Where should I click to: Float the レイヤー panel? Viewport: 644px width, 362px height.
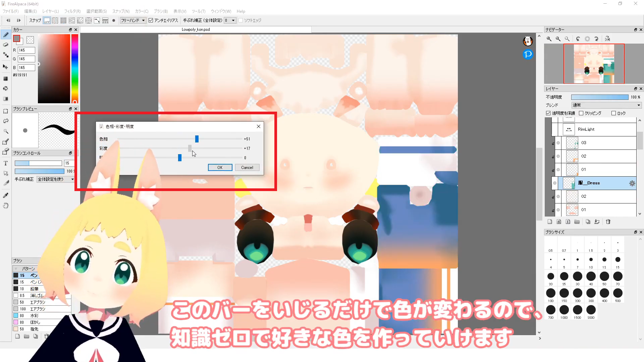tap(635, 89)
